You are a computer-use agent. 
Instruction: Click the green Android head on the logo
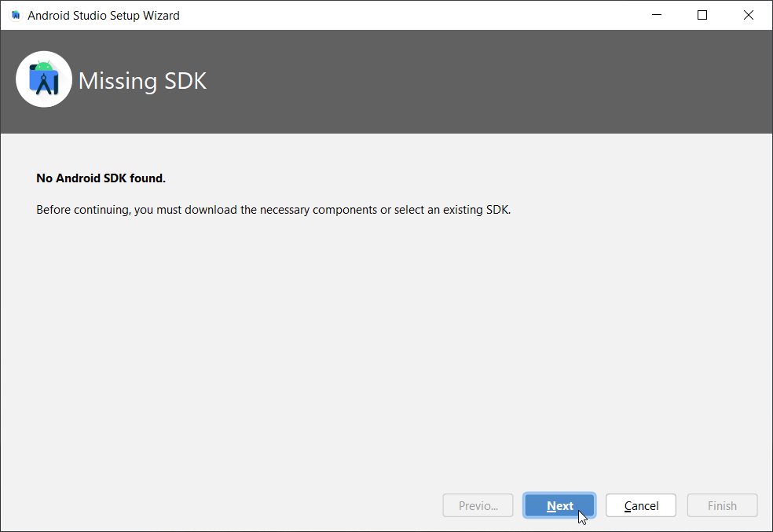click(x=44, y=65)
